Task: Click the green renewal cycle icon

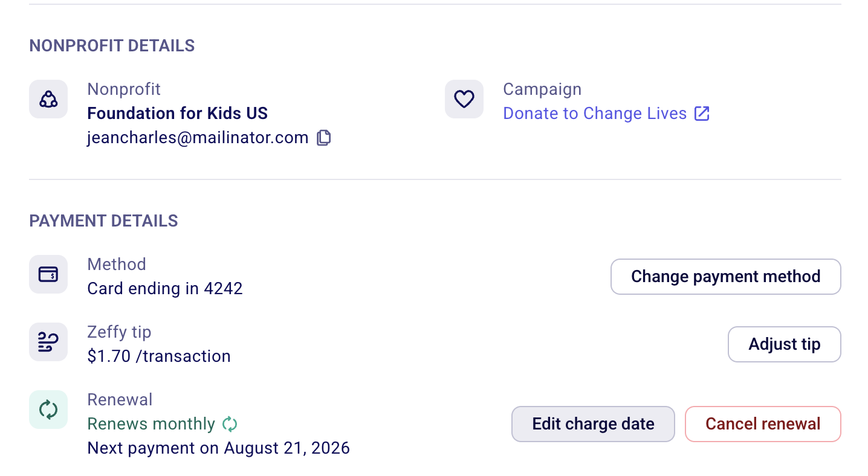Action: point(48,410)
